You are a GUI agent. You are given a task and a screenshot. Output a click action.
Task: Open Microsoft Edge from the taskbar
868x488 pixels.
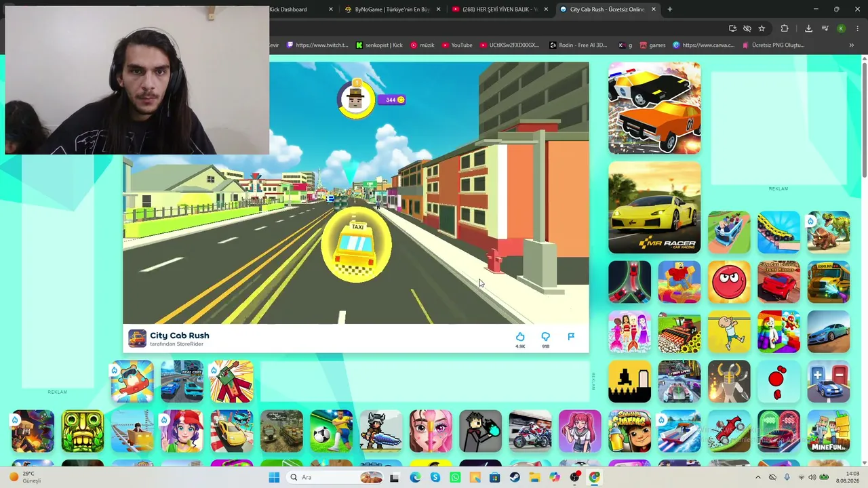[415, 477]
